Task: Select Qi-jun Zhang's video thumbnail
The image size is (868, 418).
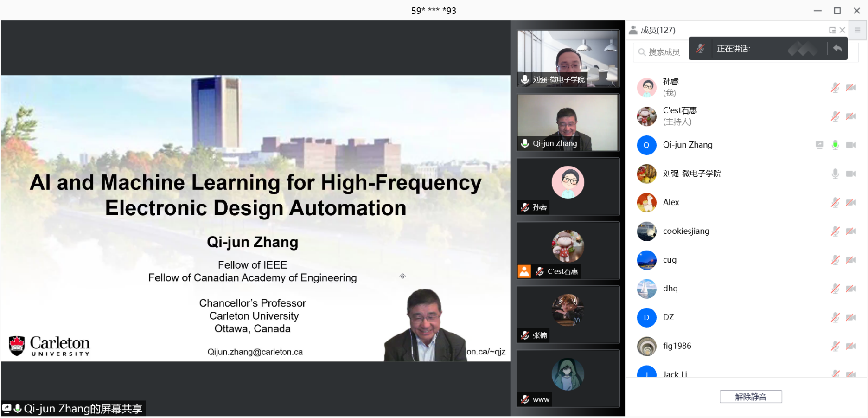Action: point(568,123)
